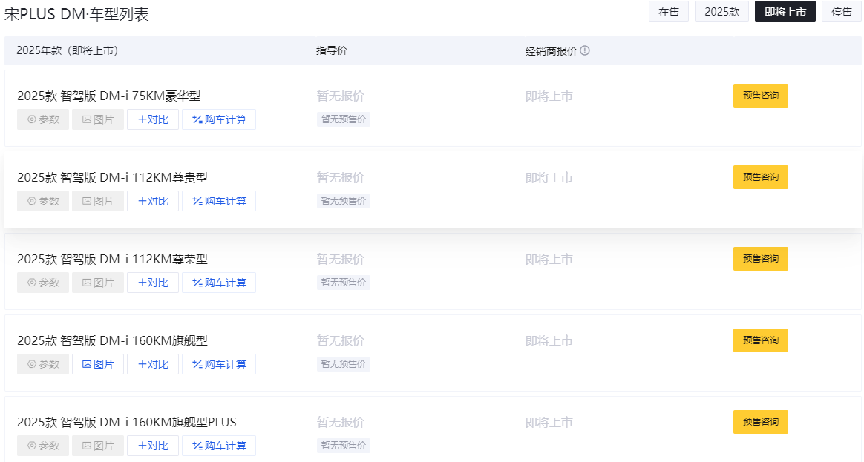Click the info icon beside 经销商报价
This screenshot has width=864, height=462.
tap(585, 51)
